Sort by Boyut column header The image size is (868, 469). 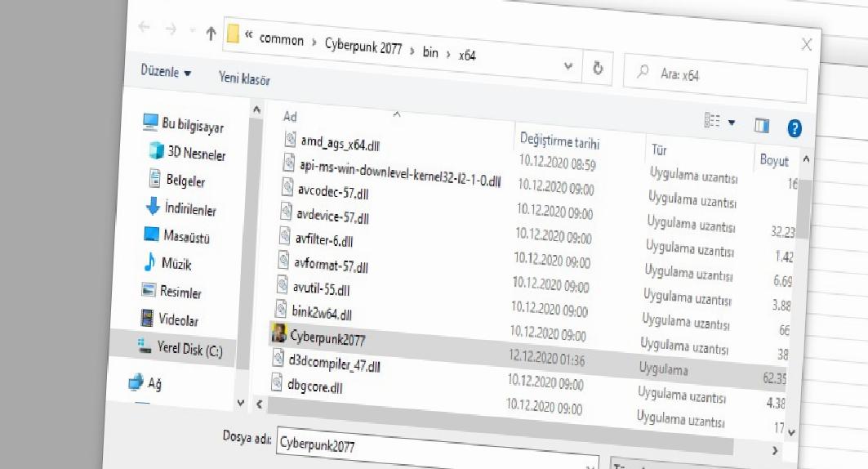click(774, 160)
